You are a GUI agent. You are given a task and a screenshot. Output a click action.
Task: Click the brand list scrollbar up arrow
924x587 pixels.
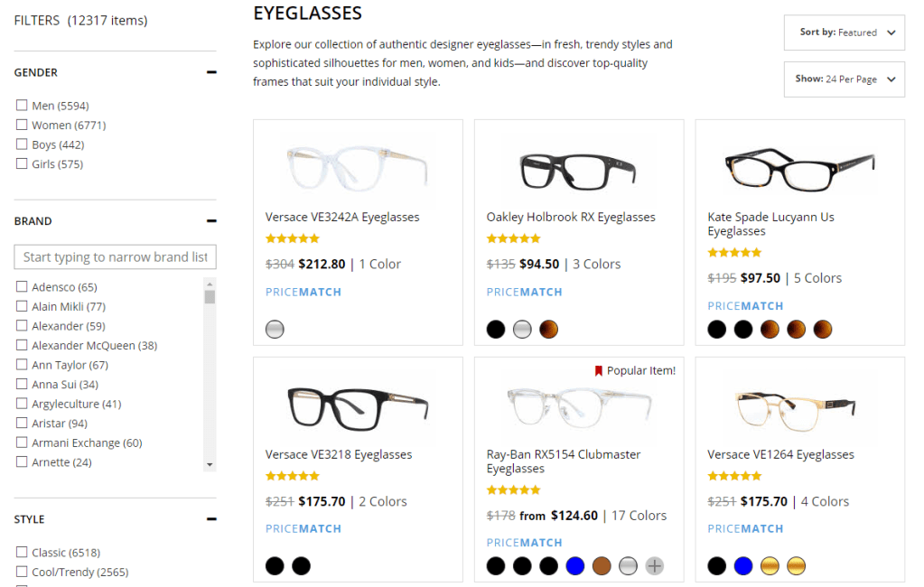pos(210,283)
